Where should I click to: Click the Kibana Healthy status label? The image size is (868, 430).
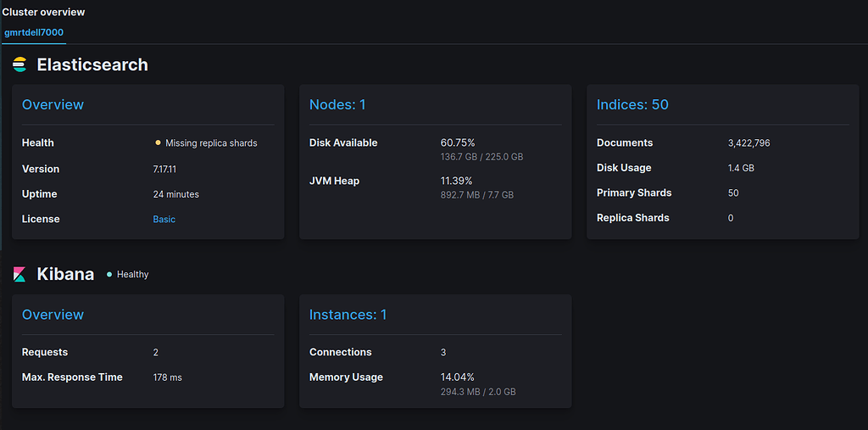(132, 275)
